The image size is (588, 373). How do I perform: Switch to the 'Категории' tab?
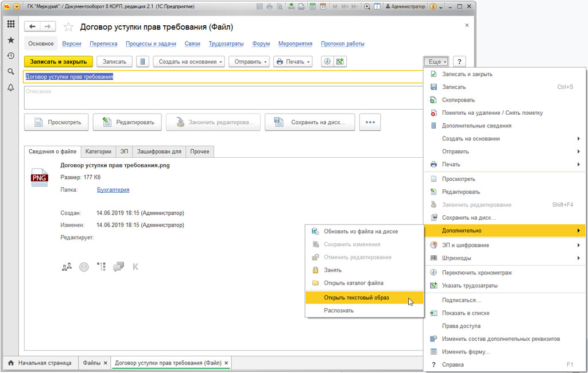coord(98,151)
